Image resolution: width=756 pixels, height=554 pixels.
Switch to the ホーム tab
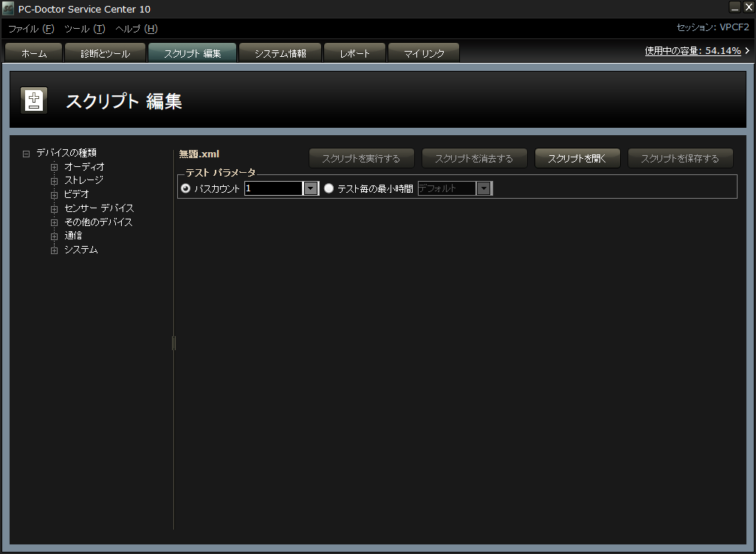34,53
